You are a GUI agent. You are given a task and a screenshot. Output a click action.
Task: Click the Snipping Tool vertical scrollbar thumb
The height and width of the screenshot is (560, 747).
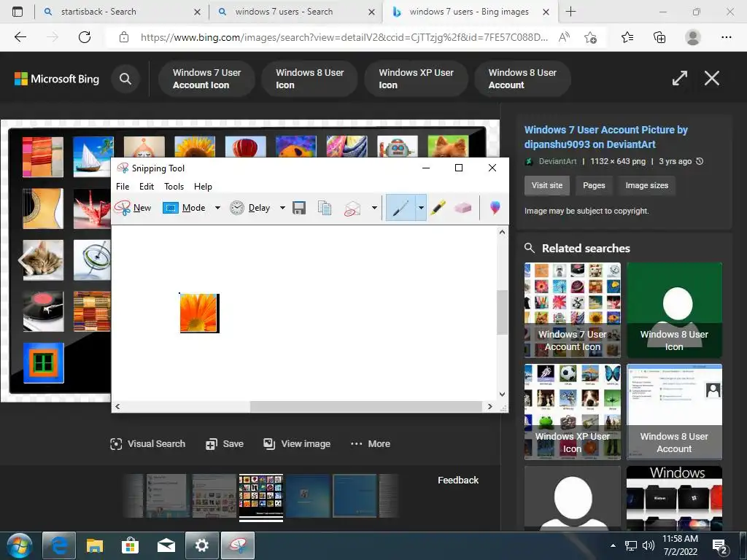[502, 312]
